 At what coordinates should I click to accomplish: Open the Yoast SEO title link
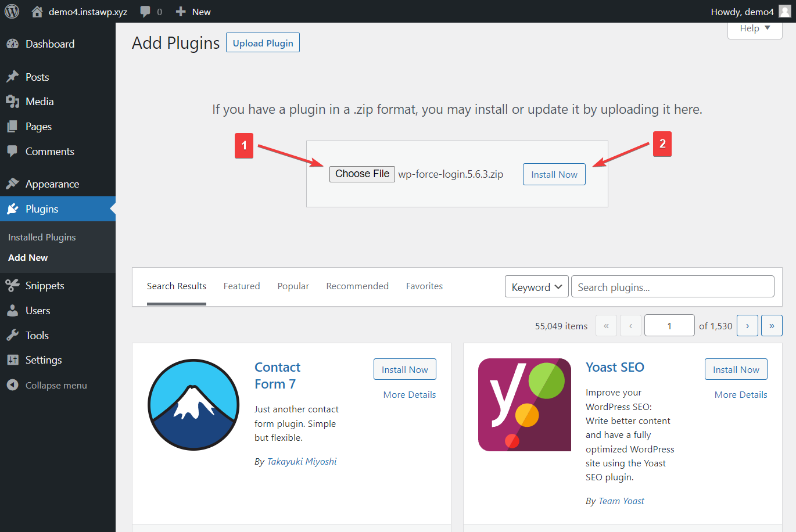click(x=615, y=367)
